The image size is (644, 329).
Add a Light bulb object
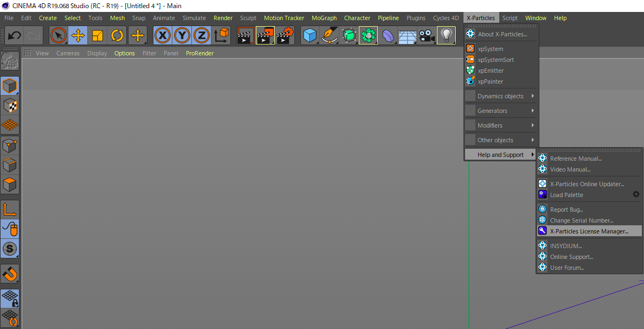(447, 35)
